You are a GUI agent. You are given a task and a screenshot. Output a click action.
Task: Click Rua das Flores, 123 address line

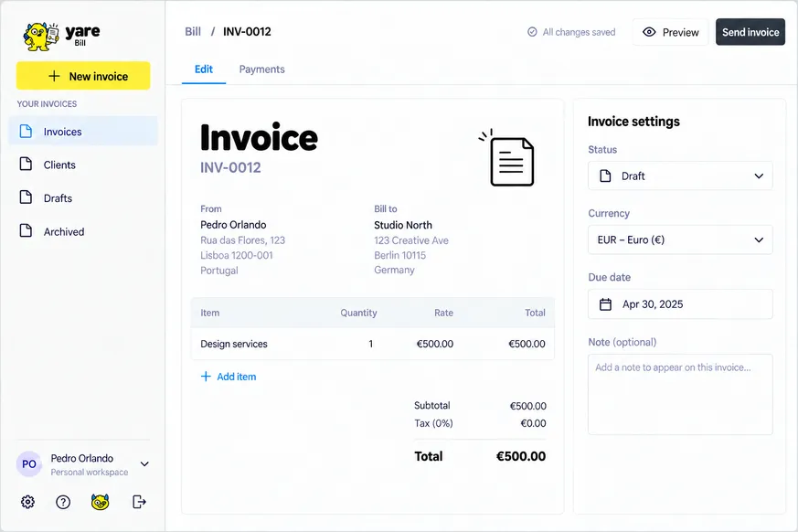tap(243, 240)
